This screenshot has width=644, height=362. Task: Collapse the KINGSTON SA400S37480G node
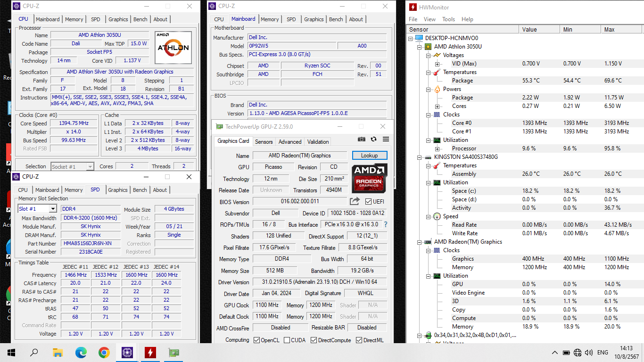(419, 157)
